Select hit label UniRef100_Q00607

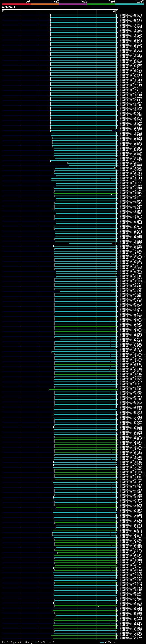pyautogui.click(x=131, y=500)
